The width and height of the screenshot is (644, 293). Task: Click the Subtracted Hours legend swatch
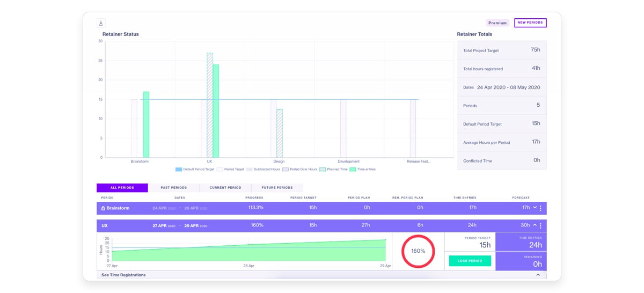pos(249,169)
